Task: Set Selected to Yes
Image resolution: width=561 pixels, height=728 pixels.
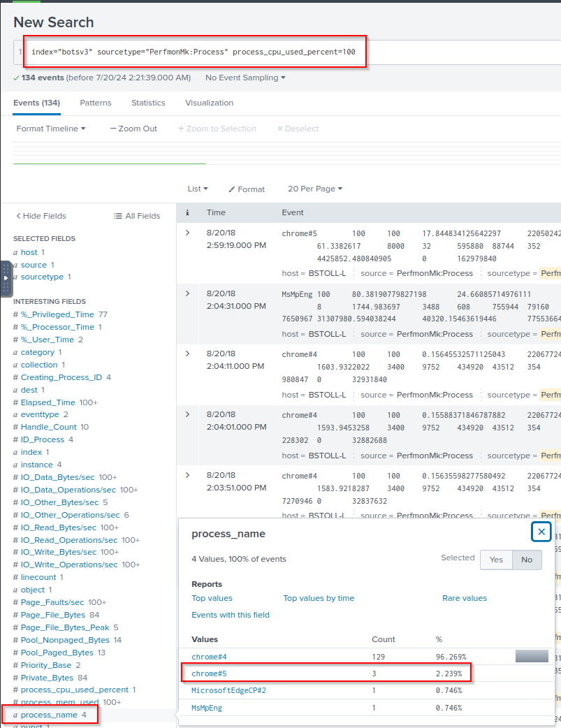Action: click(496, 560)
